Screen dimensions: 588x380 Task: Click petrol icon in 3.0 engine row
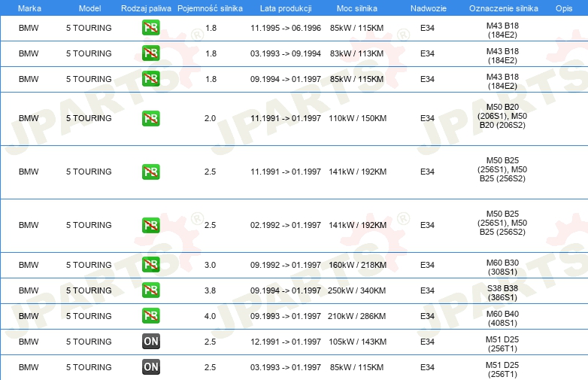pos(150,265)
